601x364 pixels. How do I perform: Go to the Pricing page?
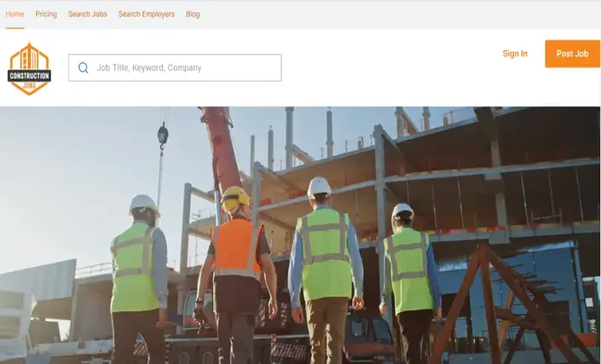(46, 14)
